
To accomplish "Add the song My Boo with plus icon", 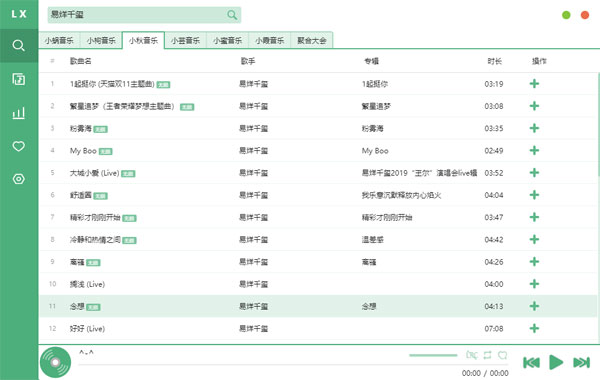I will point(534,150).
